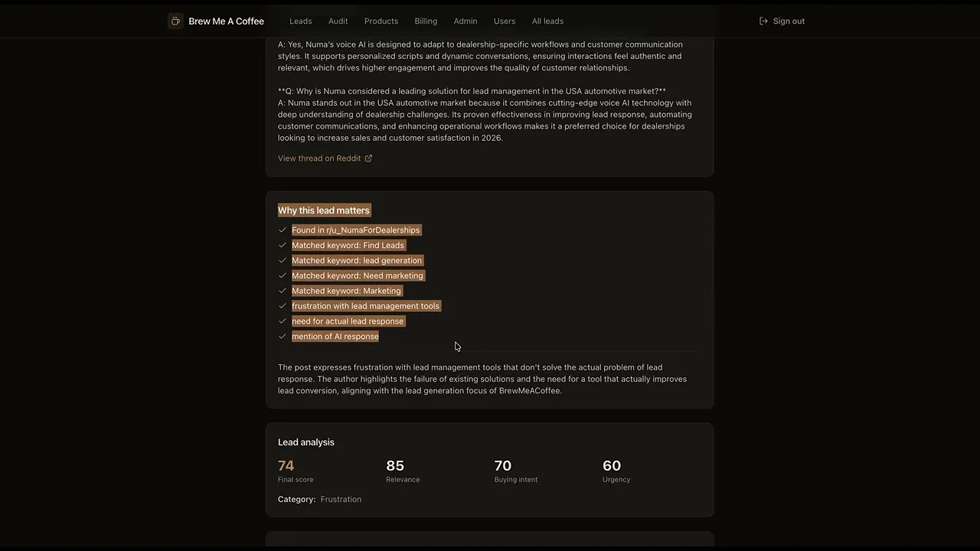Click the Sign out arrow icon
Viewport: 980px width, 551px height.
tap(763, 21)
